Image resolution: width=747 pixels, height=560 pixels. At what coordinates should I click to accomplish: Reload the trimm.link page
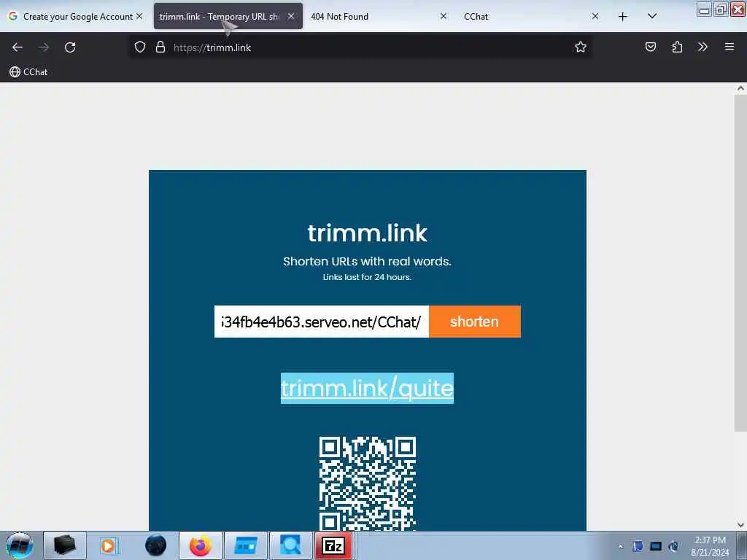point(70,47)
